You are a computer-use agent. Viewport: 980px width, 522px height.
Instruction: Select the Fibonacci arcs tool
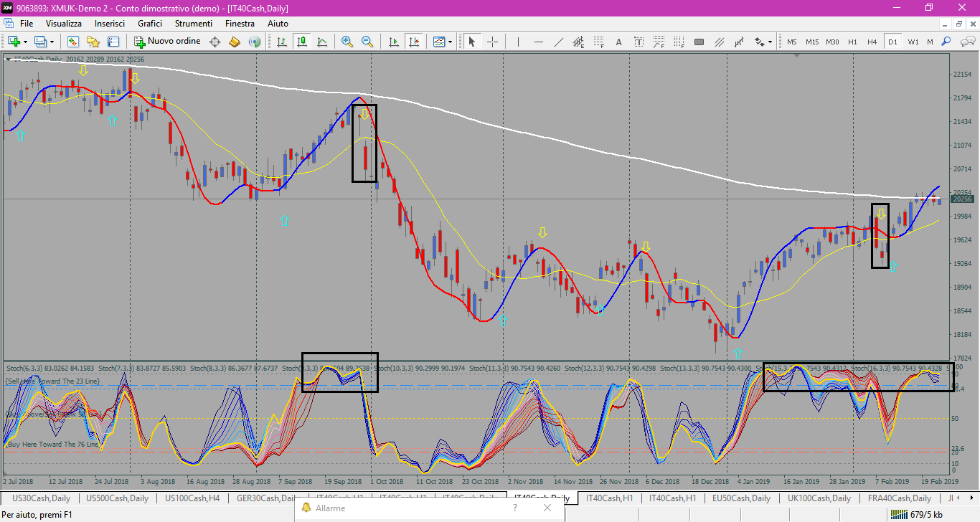659,42
